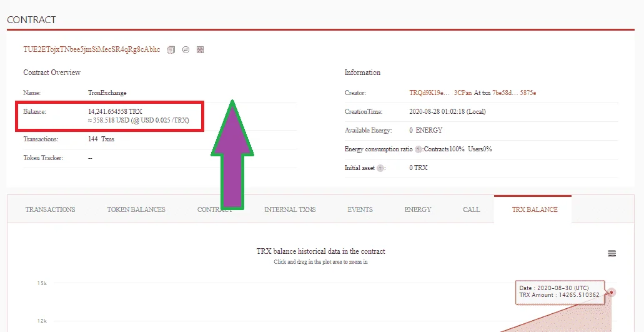Click the creation time 2020-08-28 01:02:18
Image resolution: width=644 pixels, height=332 pixels.
(447, 111)
